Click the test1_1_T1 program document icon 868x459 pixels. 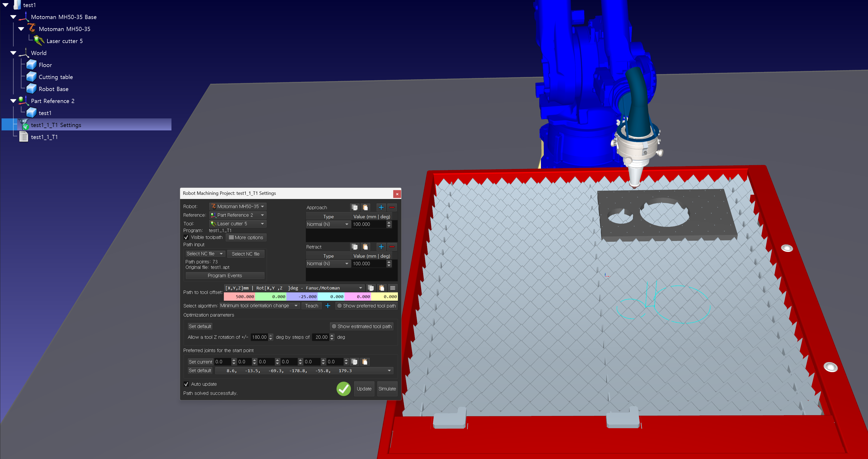pyautogui.click(x=24, y=137)
